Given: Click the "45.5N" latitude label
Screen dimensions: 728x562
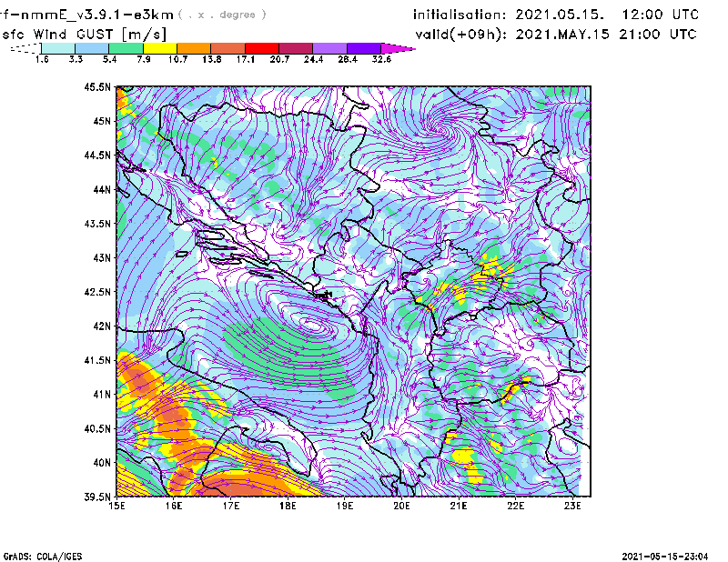Looking at the screenshot, I should (x=97, y=86).
